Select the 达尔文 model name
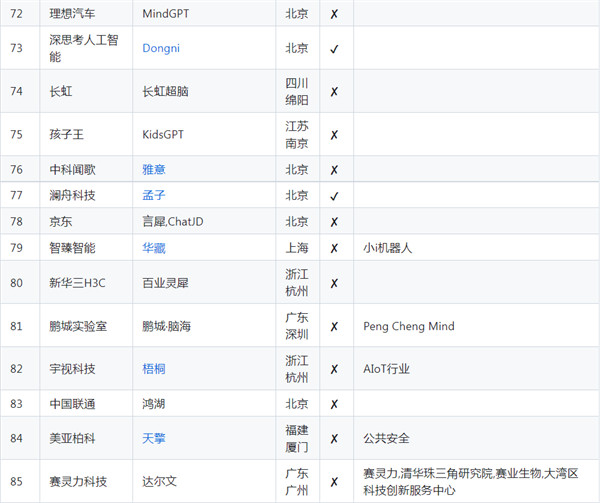600x503 pixels. [x=160, y=482]
